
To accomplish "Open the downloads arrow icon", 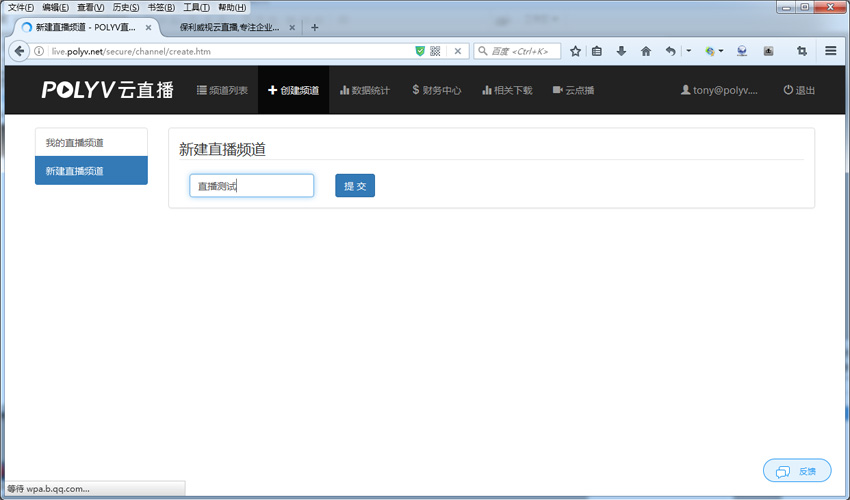I will (621, 51).
